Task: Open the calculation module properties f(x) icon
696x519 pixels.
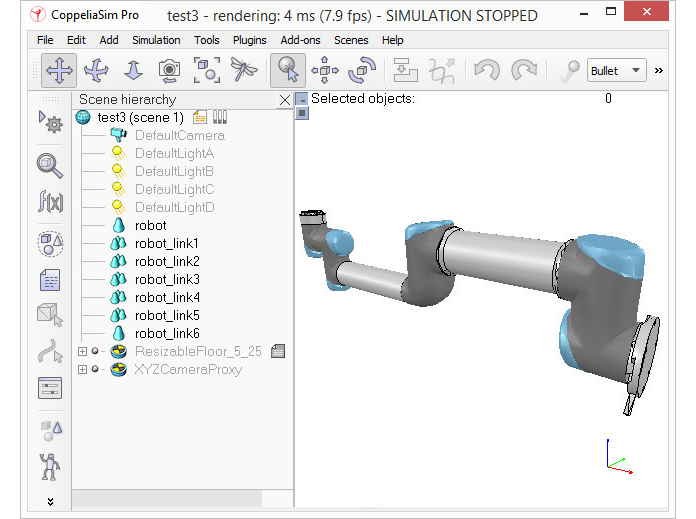Action: (x=50, y=202)
